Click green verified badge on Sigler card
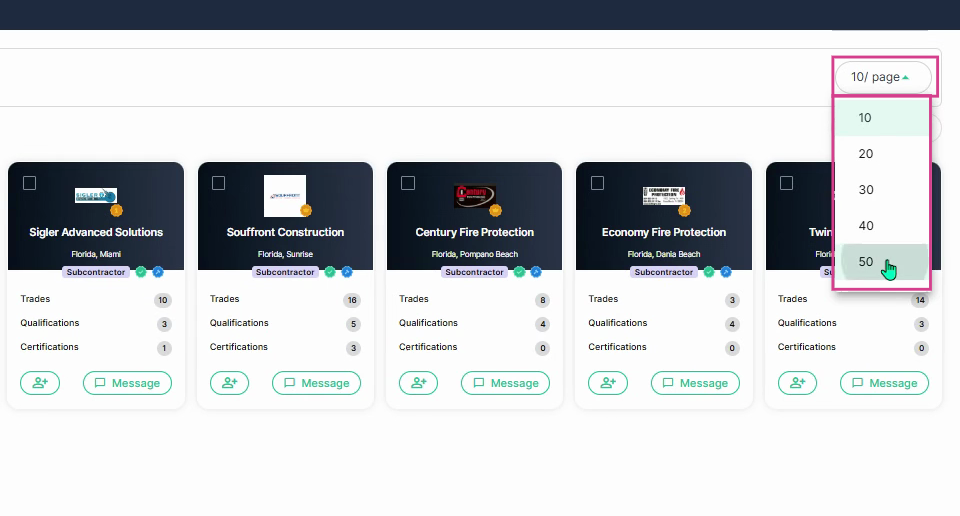960x516 pixels. pyautogui.click(x=141, y=272)
